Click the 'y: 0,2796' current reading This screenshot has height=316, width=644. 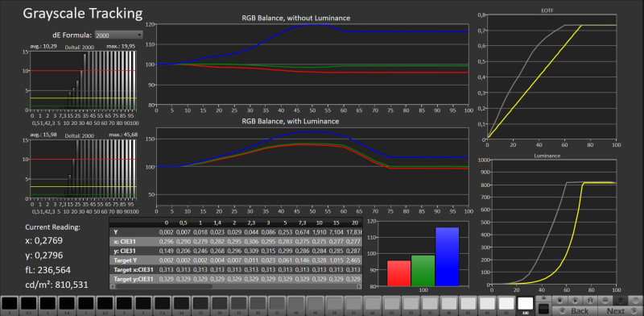tap(44, 256)
